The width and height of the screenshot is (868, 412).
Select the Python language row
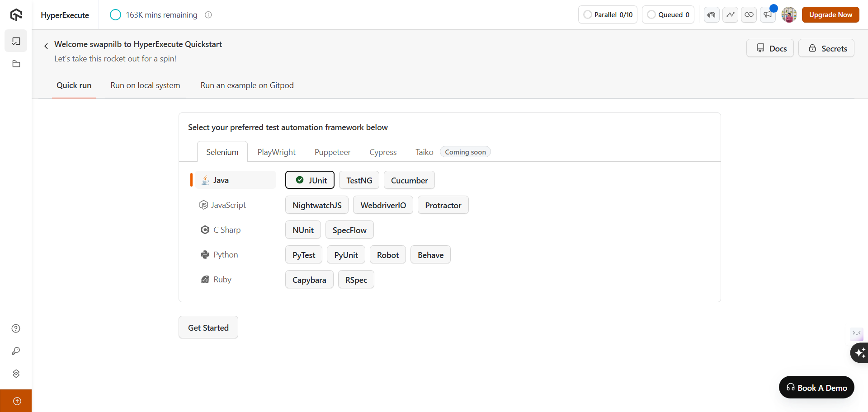(x=226, y=255)
